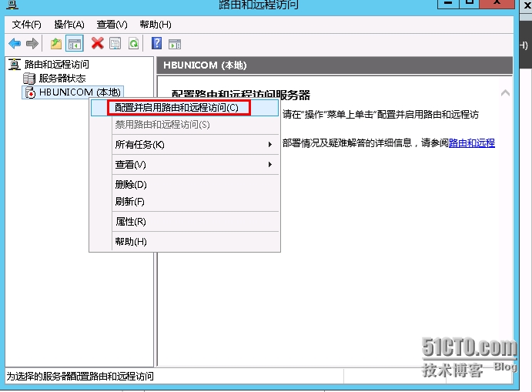Collapse the details pane chevron arrow
The height and width of the screenshot is (392, 532).
[x=505, y=92]
